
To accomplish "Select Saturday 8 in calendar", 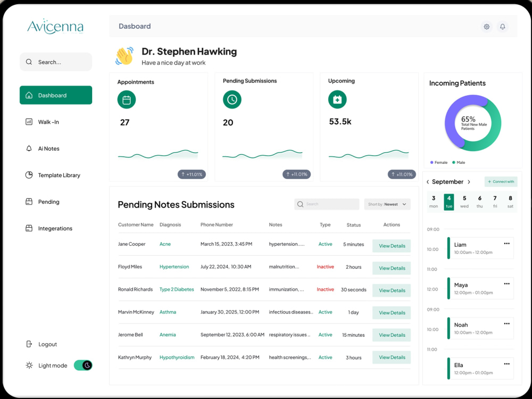I will pyautogui.click(x=510, y=202).
